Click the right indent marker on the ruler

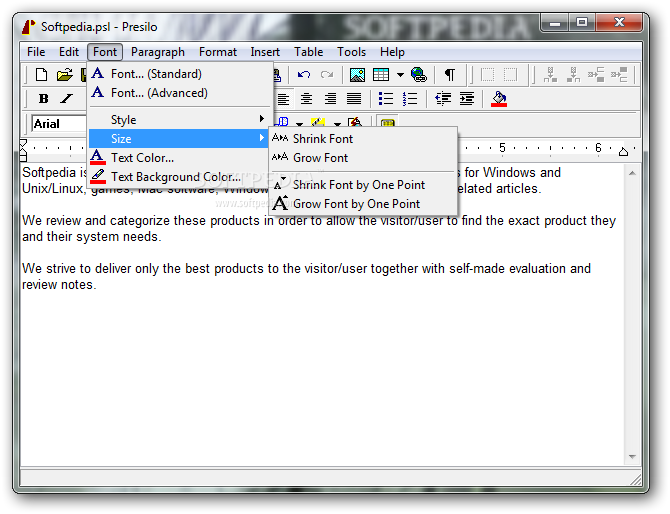click(x=623, y=151)
